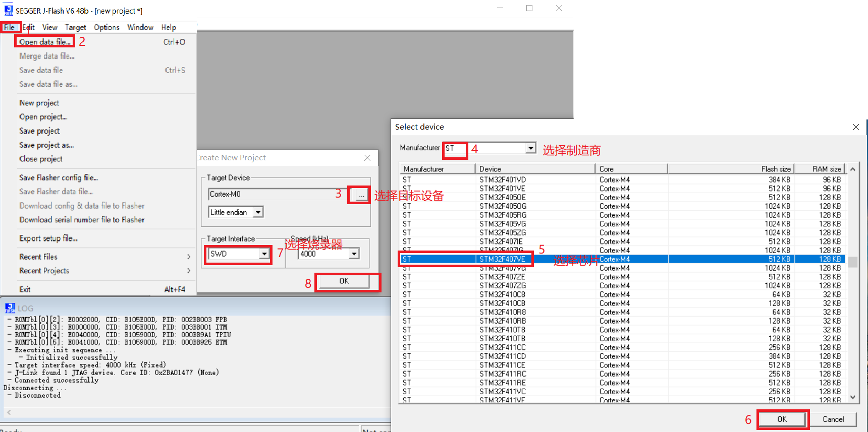Select device row STM32F405OE
This screenshot has height=432, width=868.
[x=623, y=197]
